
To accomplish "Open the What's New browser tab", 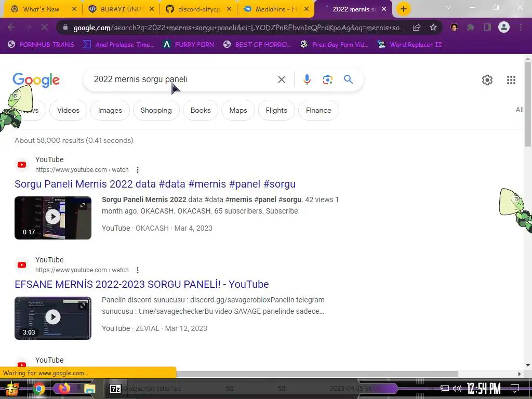I will pyautogui.click(x=41, y=9).
